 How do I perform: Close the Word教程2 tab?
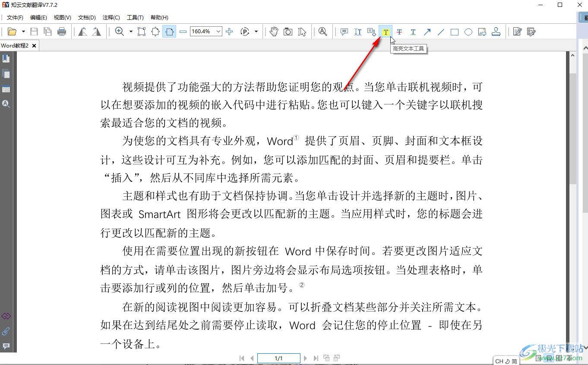[x=34, y=45]
